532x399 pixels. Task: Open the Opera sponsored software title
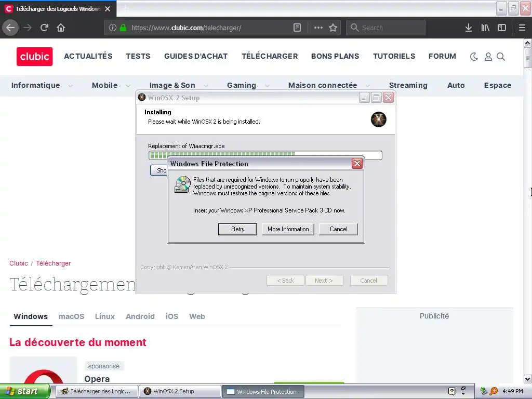[97, 379]
